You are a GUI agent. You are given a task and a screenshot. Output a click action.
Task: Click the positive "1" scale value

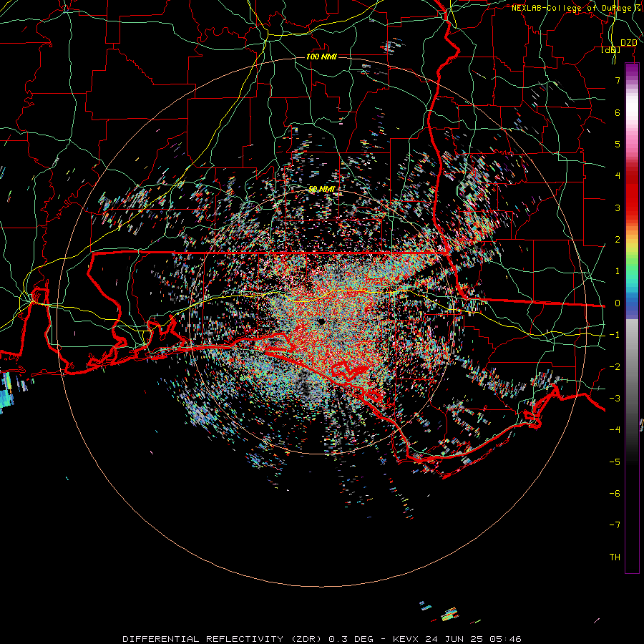point(618,271)
